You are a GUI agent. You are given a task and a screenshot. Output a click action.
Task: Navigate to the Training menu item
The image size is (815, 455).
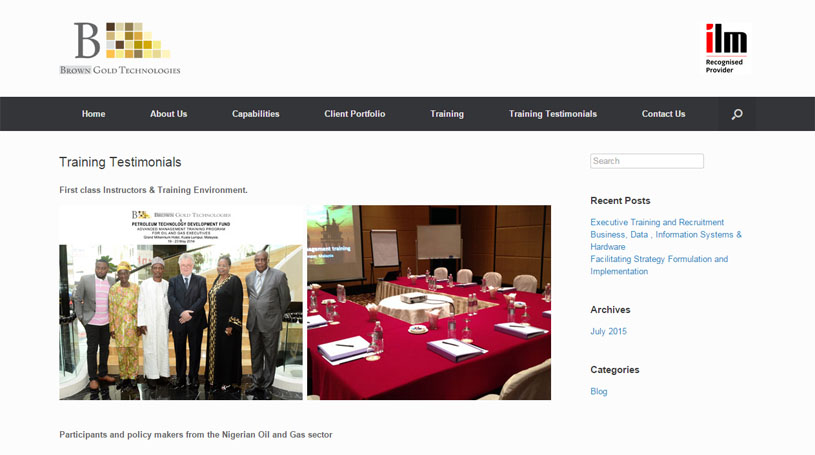click(447, 114)
